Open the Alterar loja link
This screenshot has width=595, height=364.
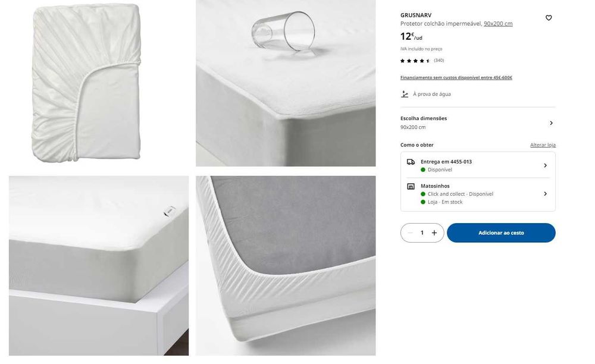[543, 145]
